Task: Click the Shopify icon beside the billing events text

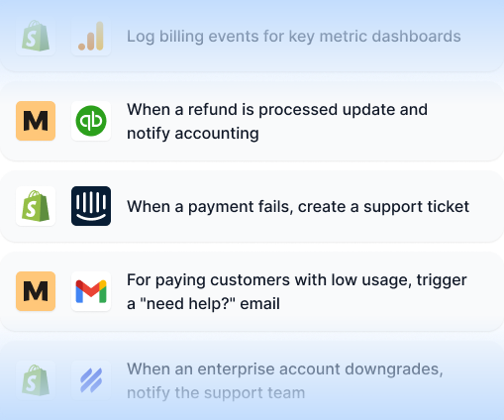Action: coord(36,36)
